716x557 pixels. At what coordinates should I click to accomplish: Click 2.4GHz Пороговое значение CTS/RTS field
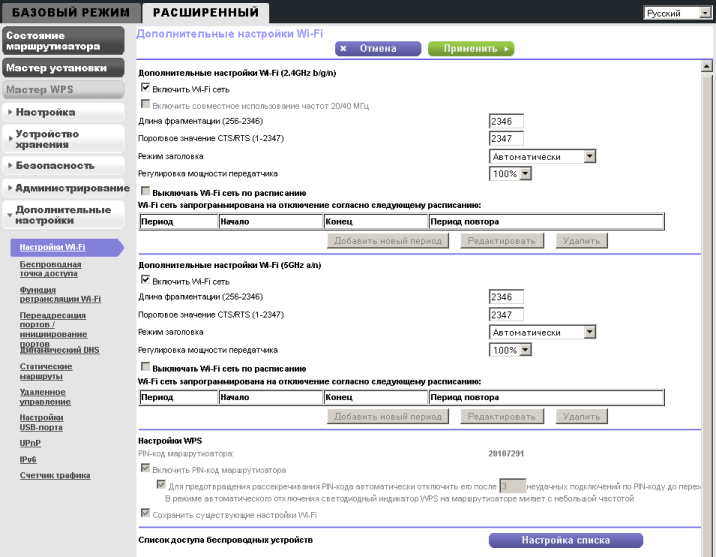[506, 138]
